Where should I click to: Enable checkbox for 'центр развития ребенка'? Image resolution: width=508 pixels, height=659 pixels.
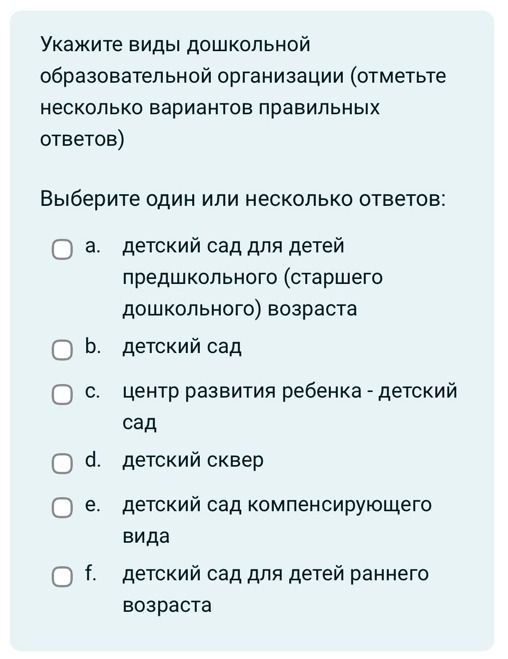point(62,395)
